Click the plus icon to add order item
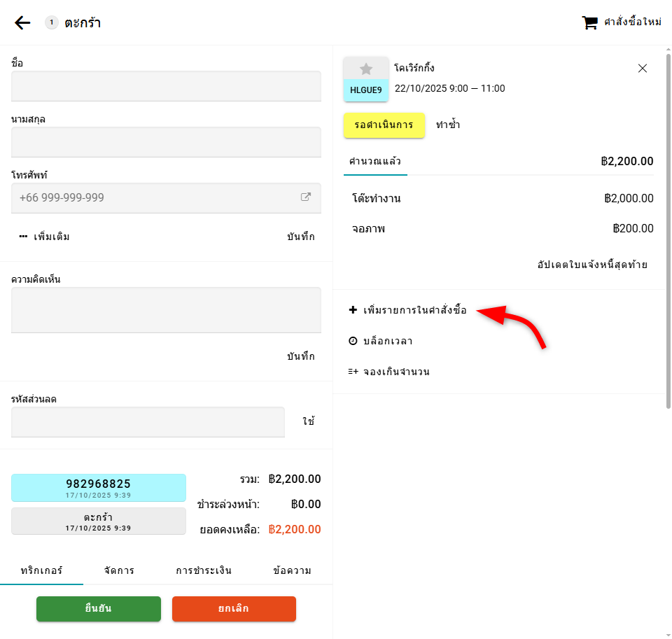 [x=353, y=309]
